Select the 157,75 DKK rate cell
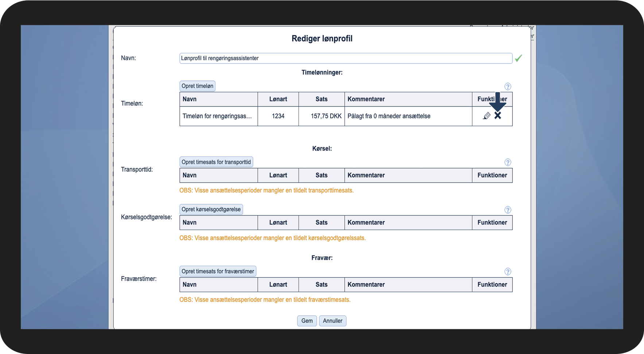 click(x=325, y=116)
